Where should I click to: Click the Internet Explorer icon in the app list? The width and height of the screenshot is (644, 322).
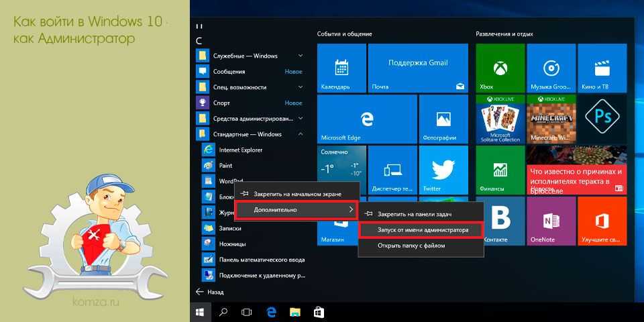(209, 150)
